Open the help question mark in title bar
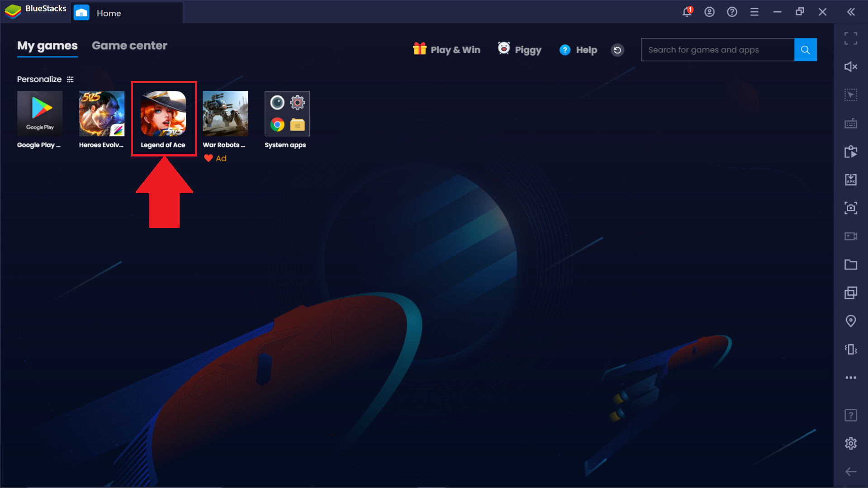 pyautogui.click(x=732, y=12)
